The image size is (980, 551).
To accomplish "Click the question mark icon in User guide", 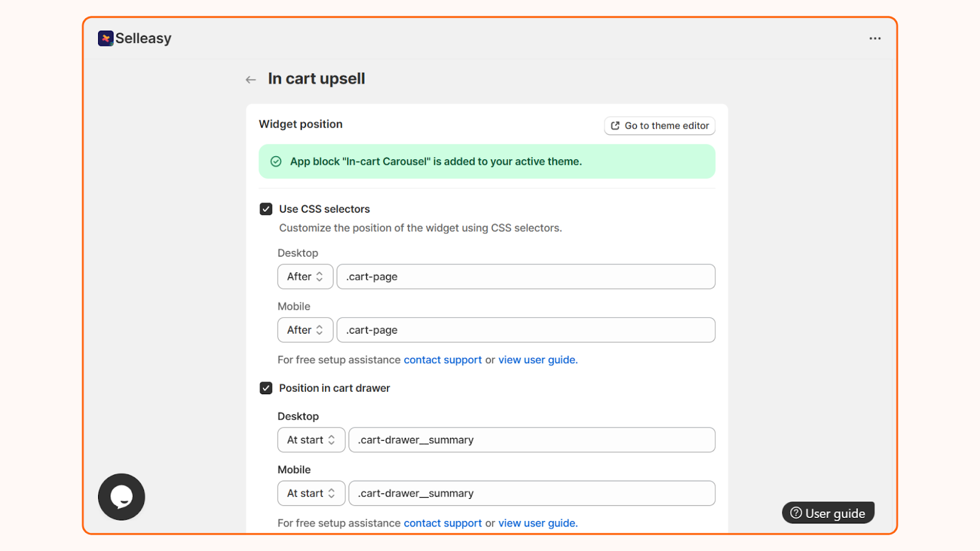I will pyautogui.click(x=795, y=513).
